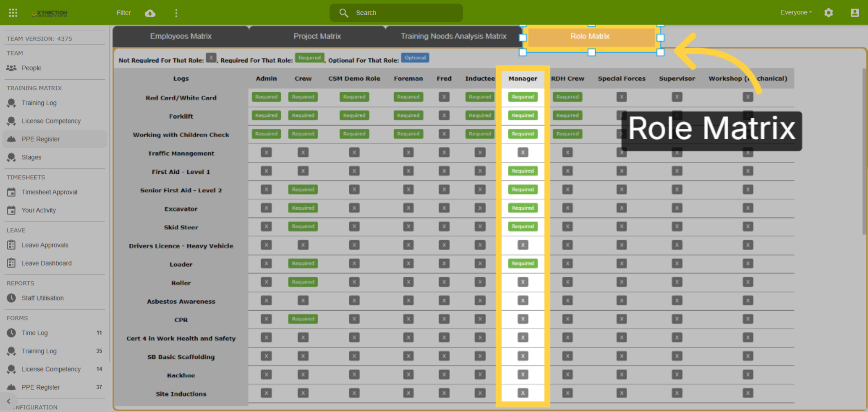Viewport: 868px width, 412px height.
Task: Open Staff Utilisation report
Action: 43,298
